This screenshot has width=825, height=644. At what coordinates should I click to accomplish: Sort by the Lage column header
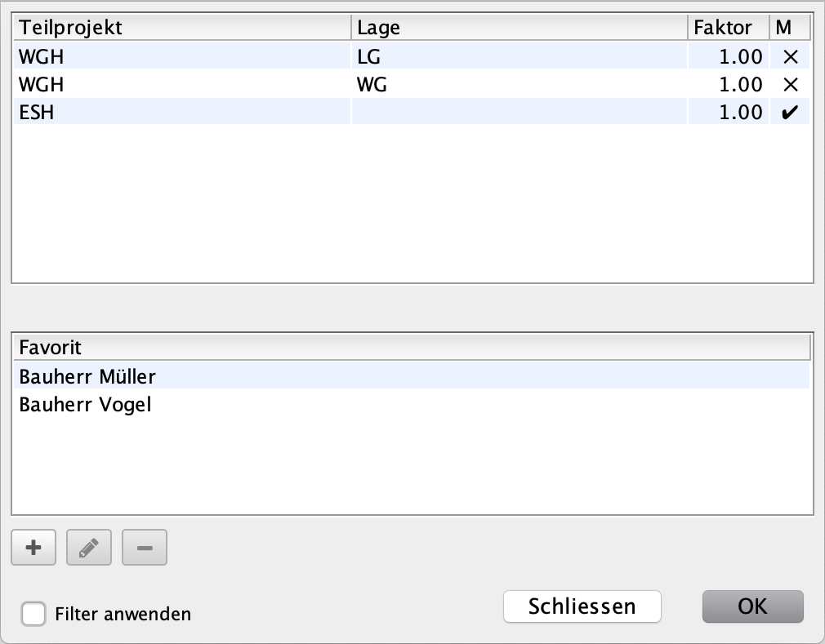(x=520, y=27)
